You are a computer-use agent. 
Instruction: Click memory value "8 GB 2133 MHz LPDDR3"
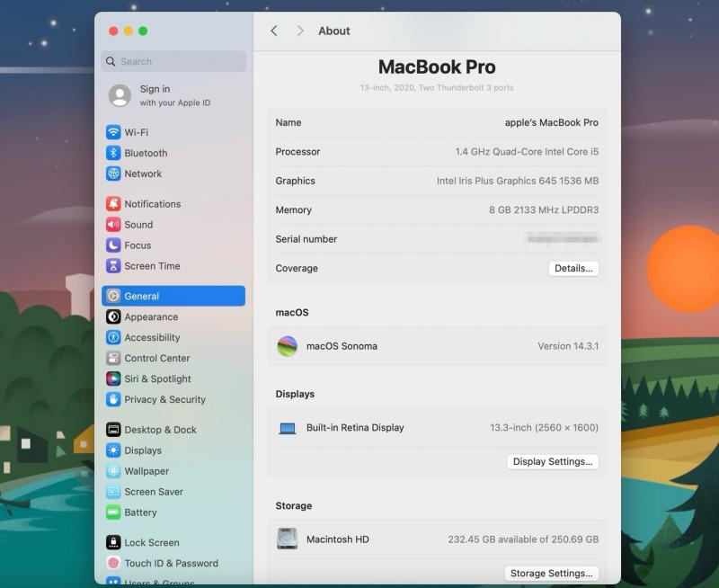(544, 209)
